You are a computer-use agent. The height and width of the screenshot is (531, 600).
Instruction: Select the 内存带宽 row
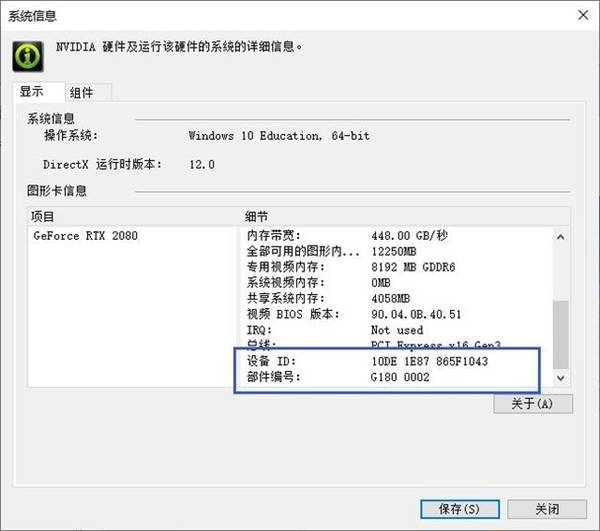pos(398,236)
